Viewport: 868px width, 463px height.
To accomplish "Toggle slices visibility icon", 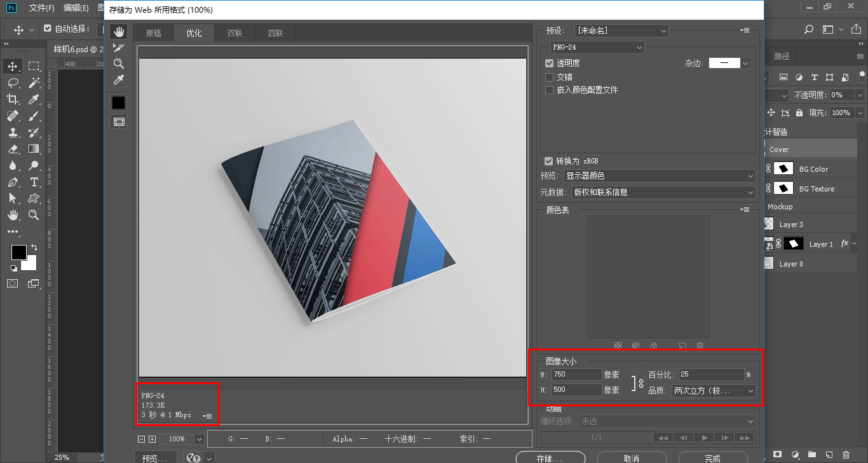I will 119,121.
